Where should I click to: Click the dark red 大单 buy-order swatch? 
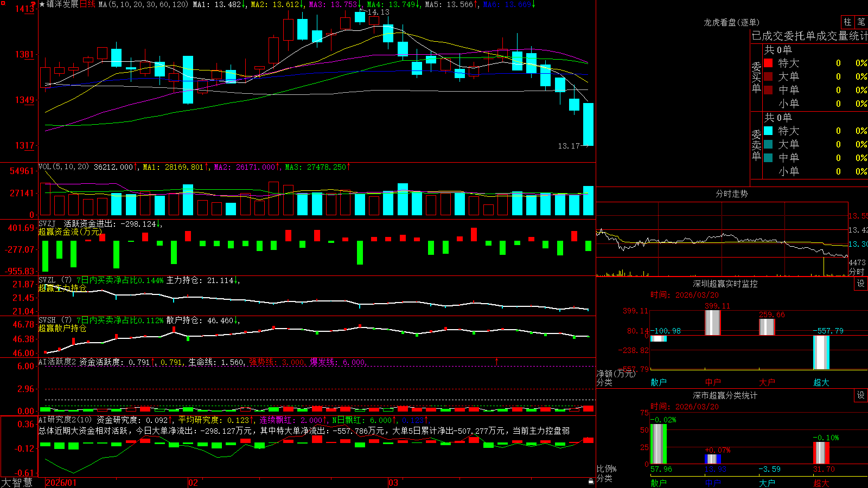(768, 76)
